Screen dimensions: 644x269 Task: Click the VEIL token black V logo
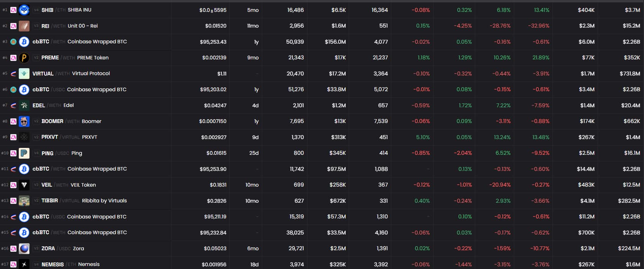(x=24, y=185)
